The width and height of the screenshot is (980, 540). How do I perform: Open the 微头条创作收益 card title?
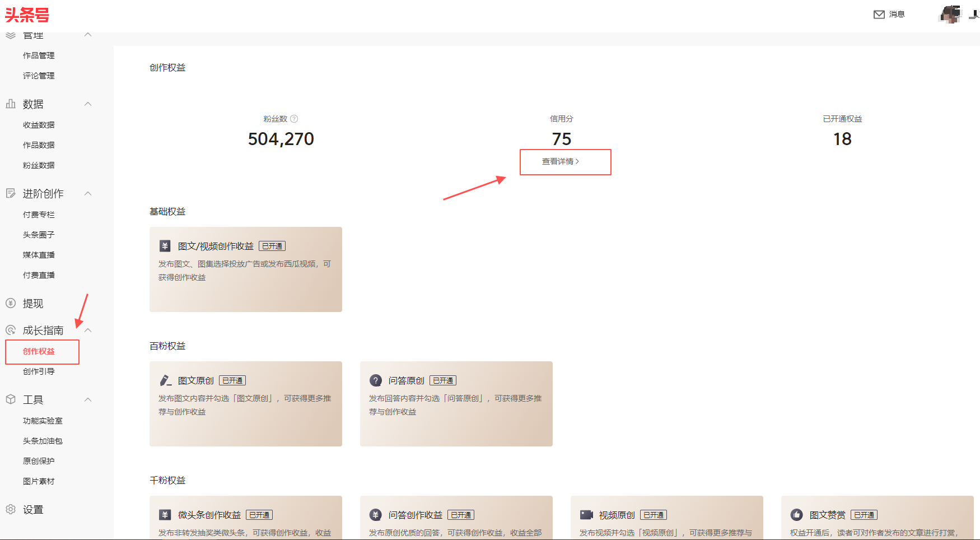(209, 515)
